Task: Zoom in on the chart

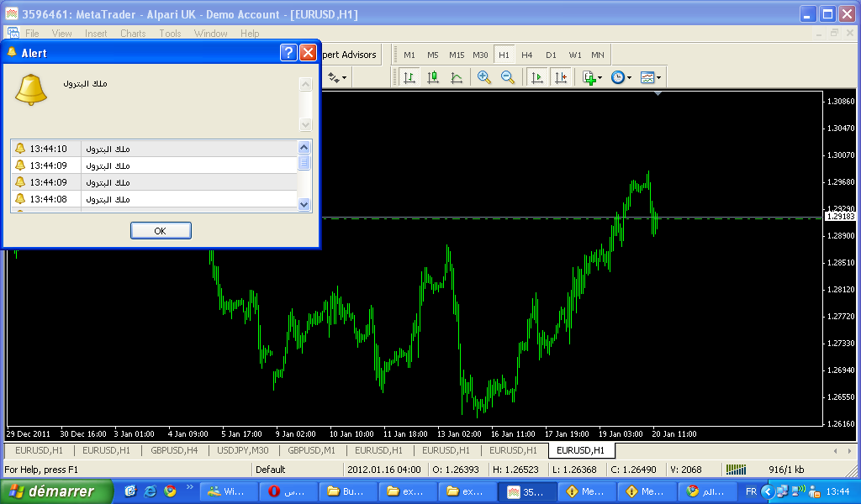Action: point(483,77)
